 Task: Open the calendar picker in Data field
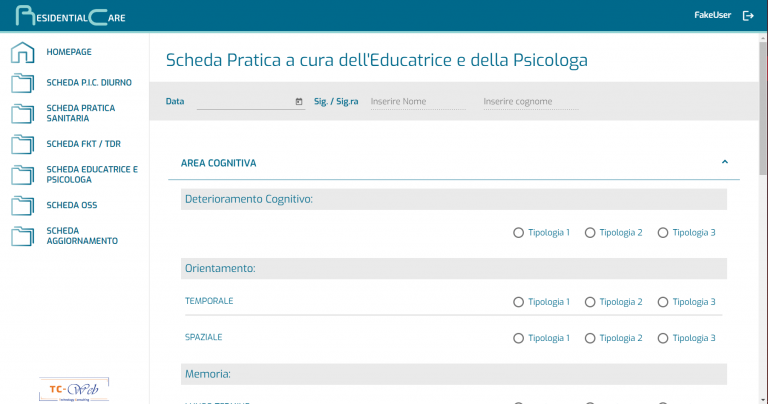299,102
